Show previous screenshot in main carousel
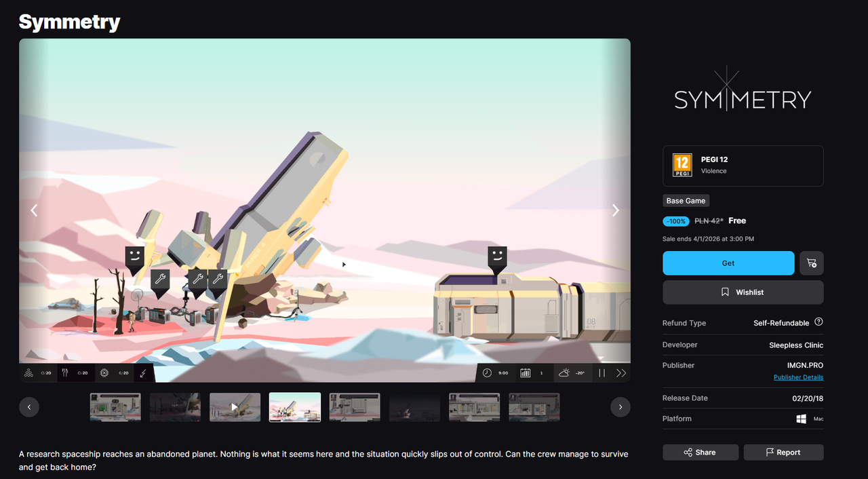This screenshot has height=479, width=868. [34, 210]
